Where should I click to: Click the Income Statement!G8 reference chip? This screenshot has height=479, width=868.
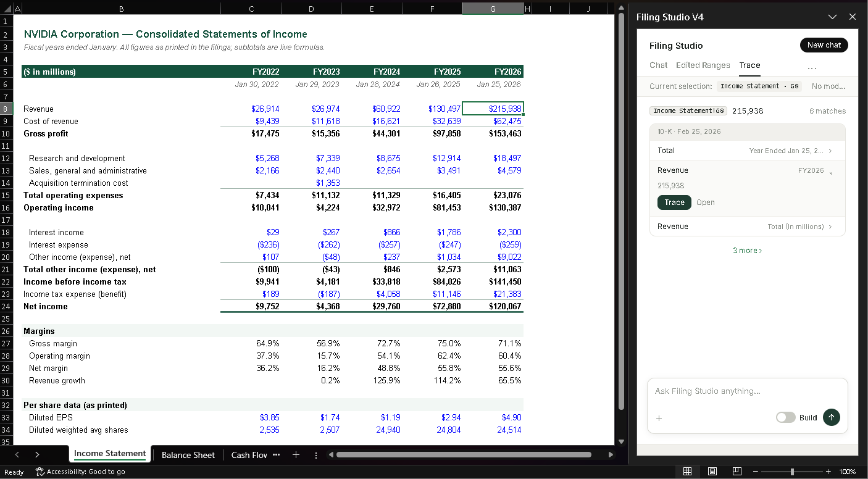(688, 111)
